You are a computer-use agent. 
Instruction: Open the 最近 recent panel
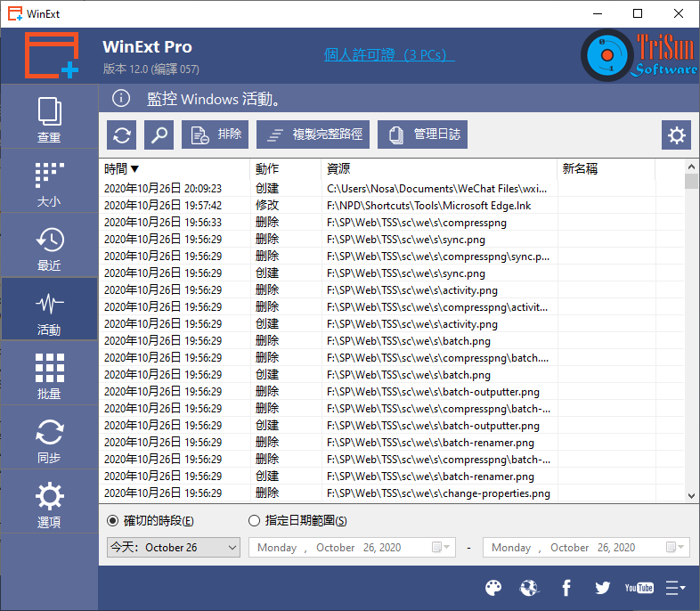49,245
